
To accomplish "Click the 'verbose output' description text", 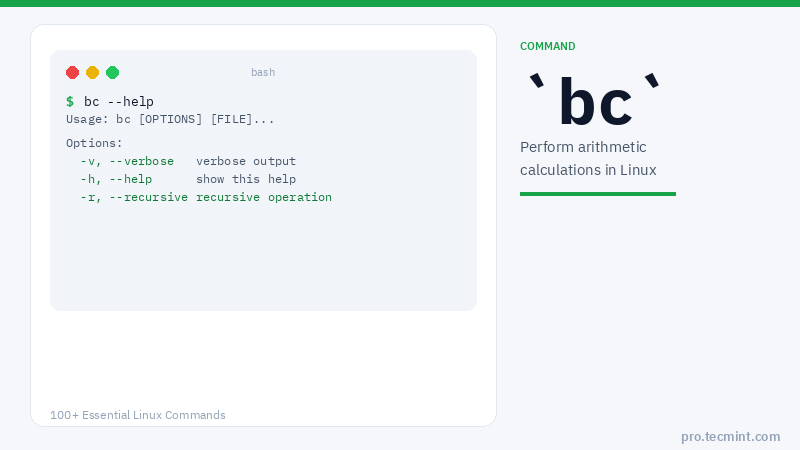I will click(246, 161).
